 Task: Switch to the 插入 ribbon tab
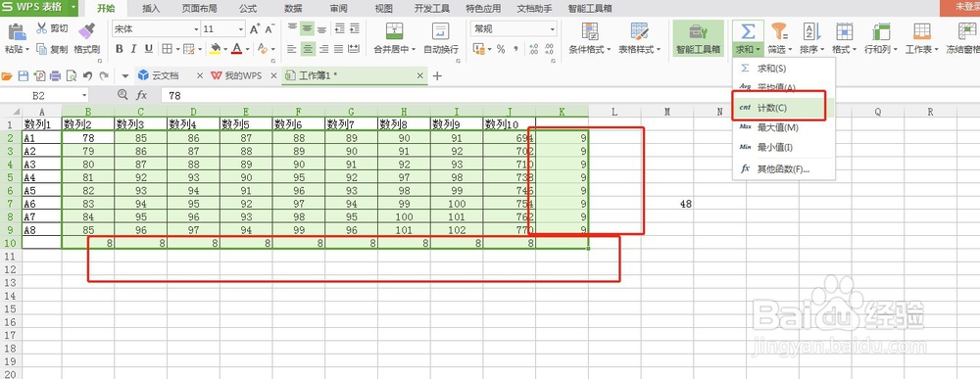151,9
